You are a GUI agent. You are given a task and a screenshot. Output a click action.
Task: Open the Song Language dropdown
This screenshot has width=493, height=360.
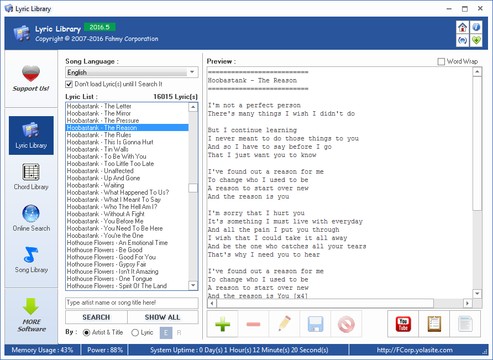(x=132, y=72)
